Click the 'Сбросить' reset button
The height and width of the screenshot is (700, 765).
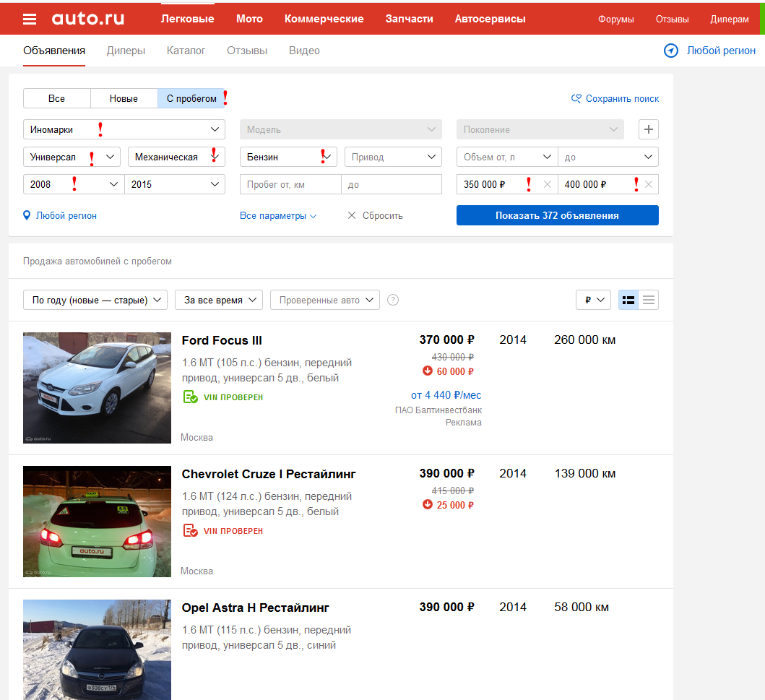click(375, 215)
